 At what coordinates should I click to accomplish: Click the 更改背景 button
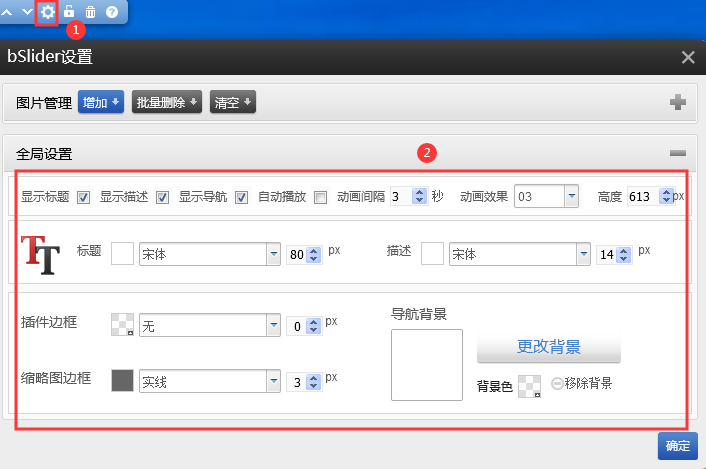pyautogui.click(x=548, y=348)
